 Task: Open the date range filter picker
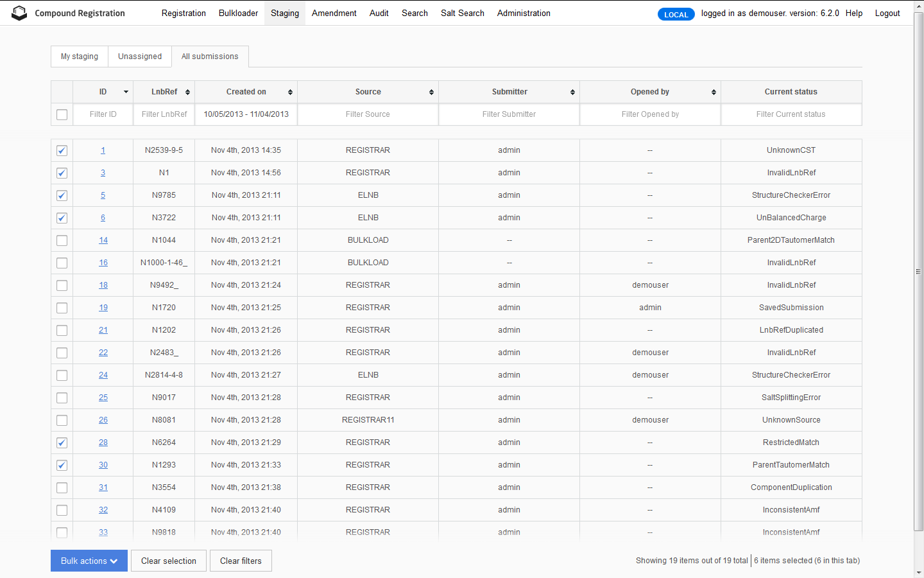(x=246, y=114)
